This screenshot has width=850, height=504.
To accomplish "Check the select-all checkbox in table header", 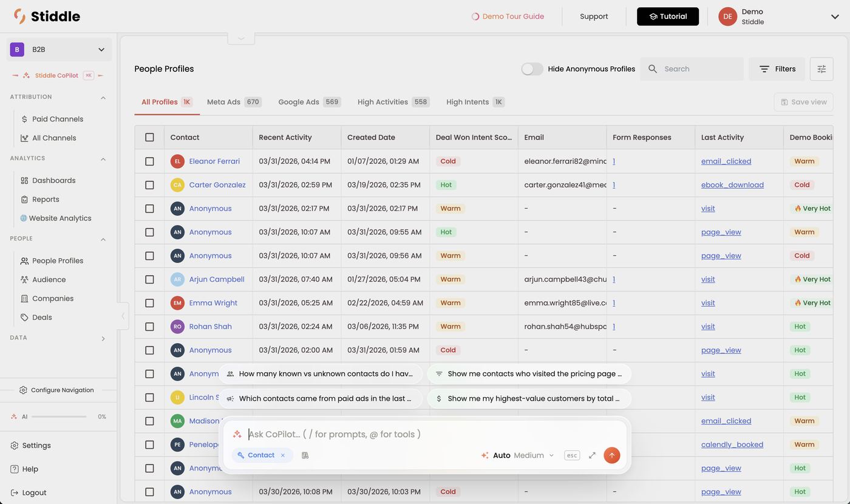I will [x=149, y=137].
